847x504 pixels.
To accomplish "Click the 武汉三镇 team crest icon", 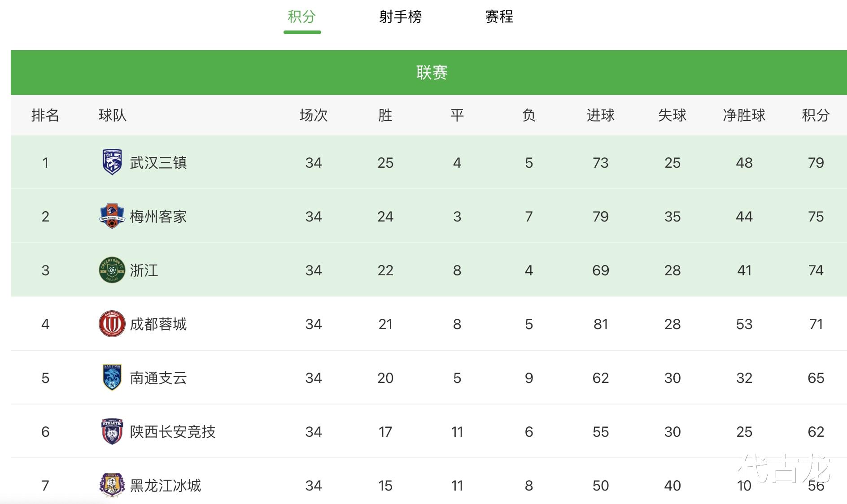I will [112, 162].
